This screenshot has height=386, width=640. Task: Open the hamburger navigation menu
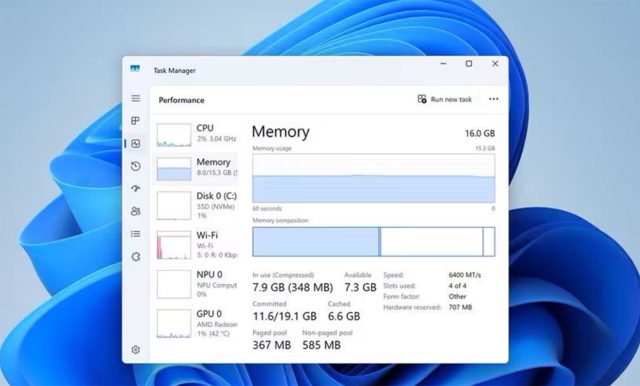coord(136,98)
